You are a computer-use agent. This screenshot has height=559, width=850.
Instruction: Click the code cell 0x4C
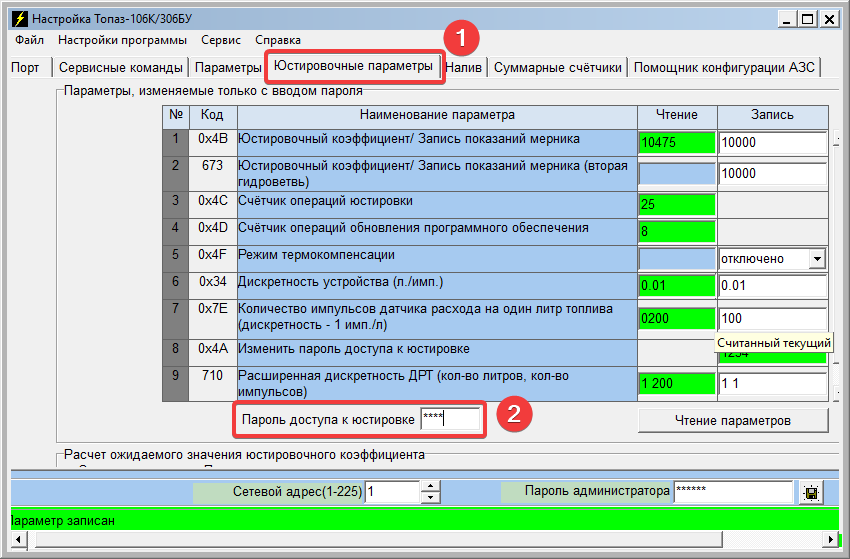212,204
